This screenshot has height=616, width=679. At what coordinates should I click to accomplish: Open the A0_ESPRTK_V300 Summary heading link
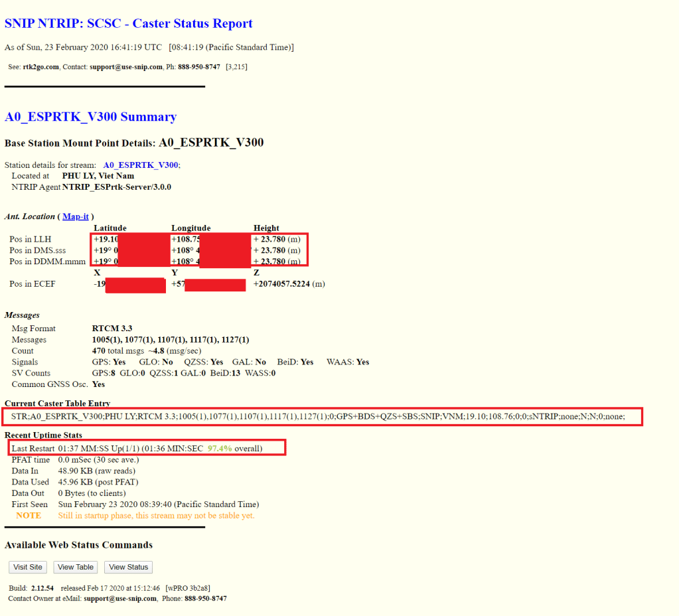pyautogui.click(x=90, y=117)
